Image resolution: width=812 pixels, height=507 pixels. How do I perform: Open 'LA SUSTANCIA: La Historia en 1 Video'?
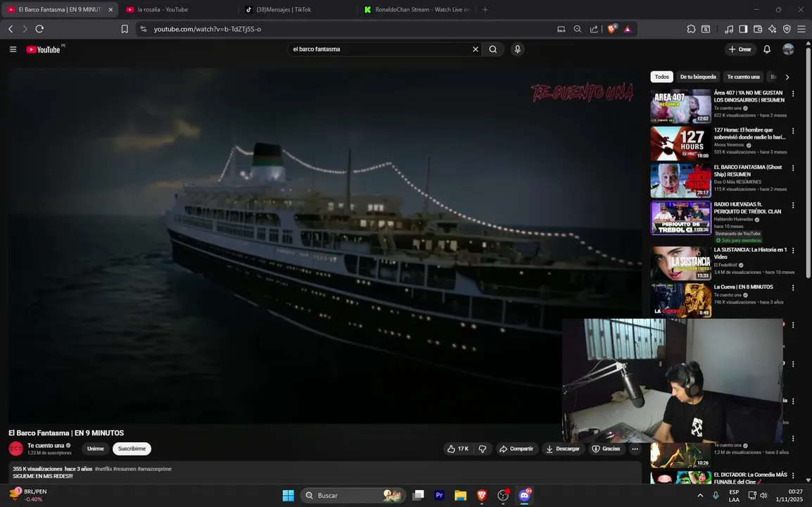pyautogui.click(x=750, y=253)
